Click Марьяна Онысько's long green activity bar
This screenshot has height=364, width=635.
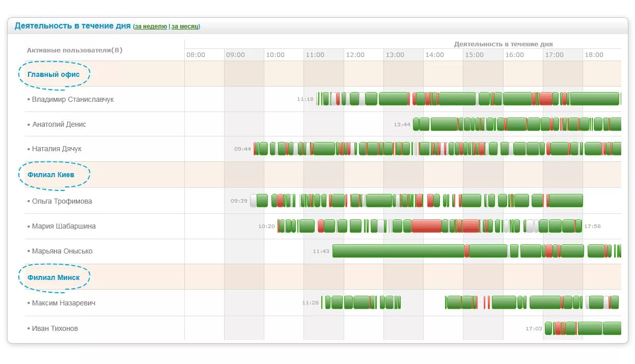(x=399, y=251)
